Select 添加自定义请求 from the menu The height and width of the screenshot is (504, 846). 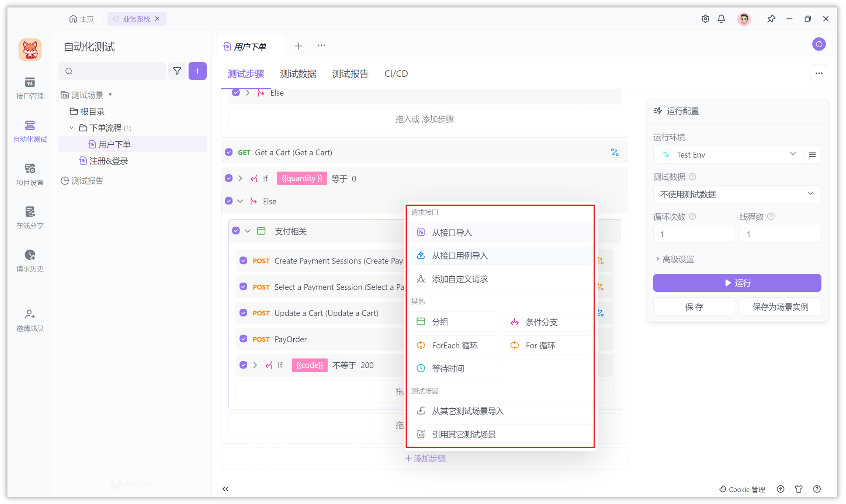coord(459,278)
